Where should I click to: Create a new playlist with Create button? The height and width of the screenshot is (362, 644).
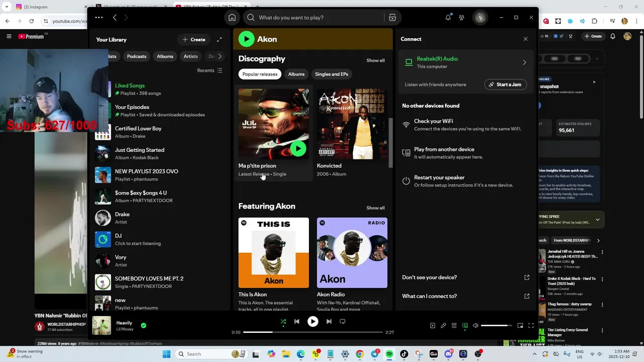pyautogui.click(x=194, y=40)
